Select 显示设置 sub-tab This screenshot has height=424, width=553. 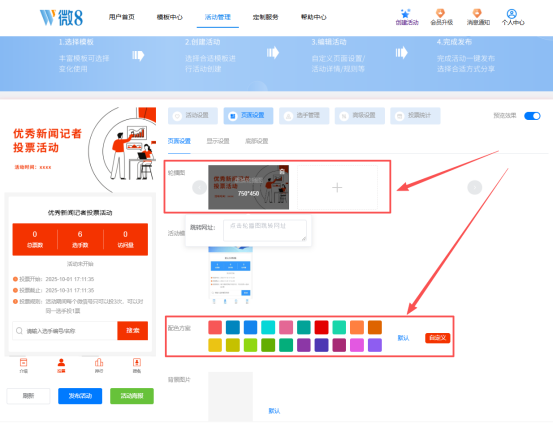(218, 141)
